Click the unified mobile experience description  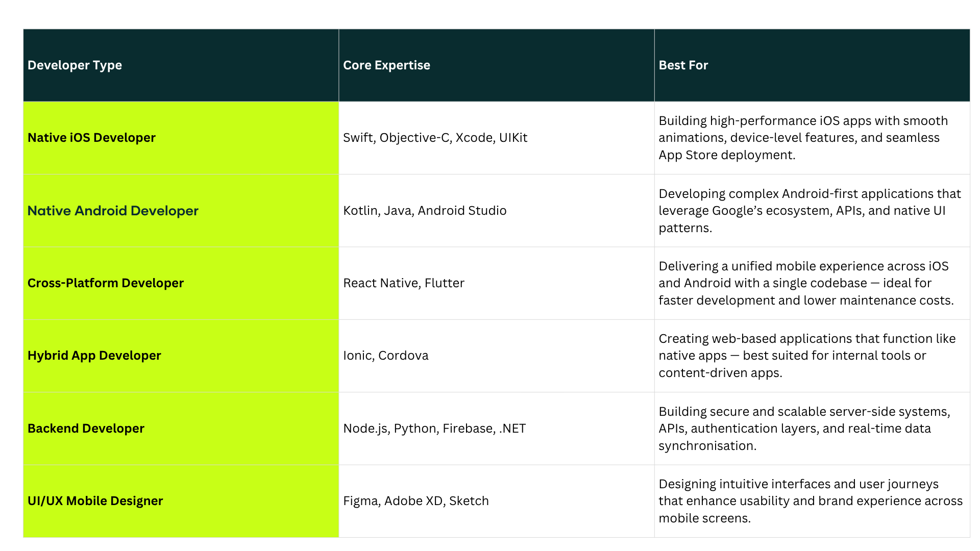(x=805, y=283)
